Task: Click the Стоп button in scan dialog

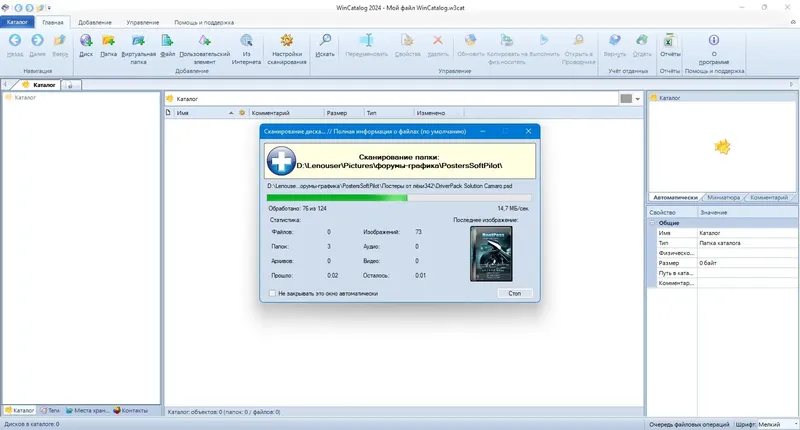Action: click(x=515, y=293)
